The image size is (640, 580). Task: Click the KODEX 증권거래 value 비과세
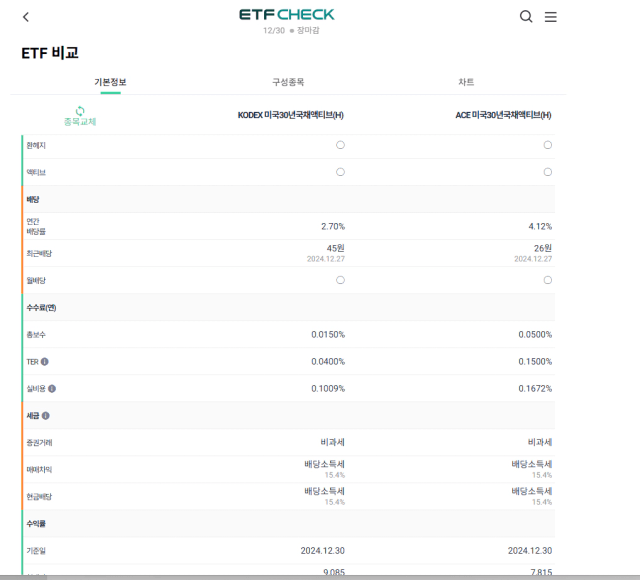[x=333, y=442]
